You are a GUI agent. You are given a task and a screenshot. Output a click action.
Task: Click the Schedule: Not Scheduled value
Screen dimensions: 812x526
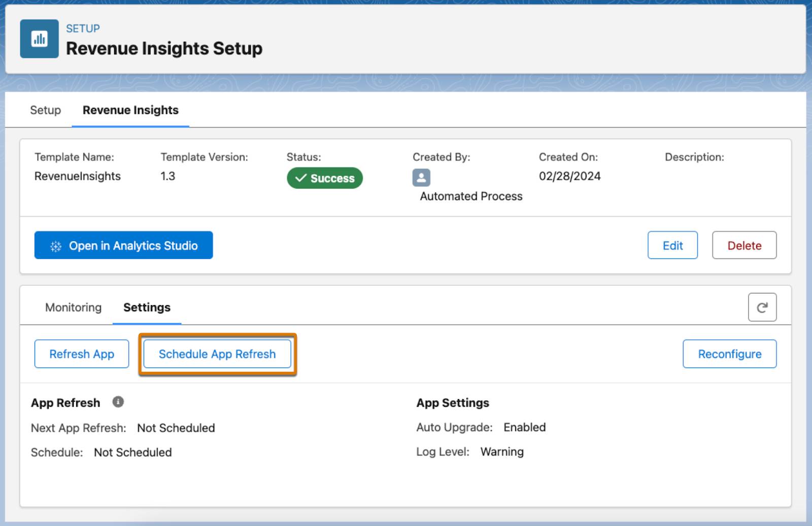(133, 452)
